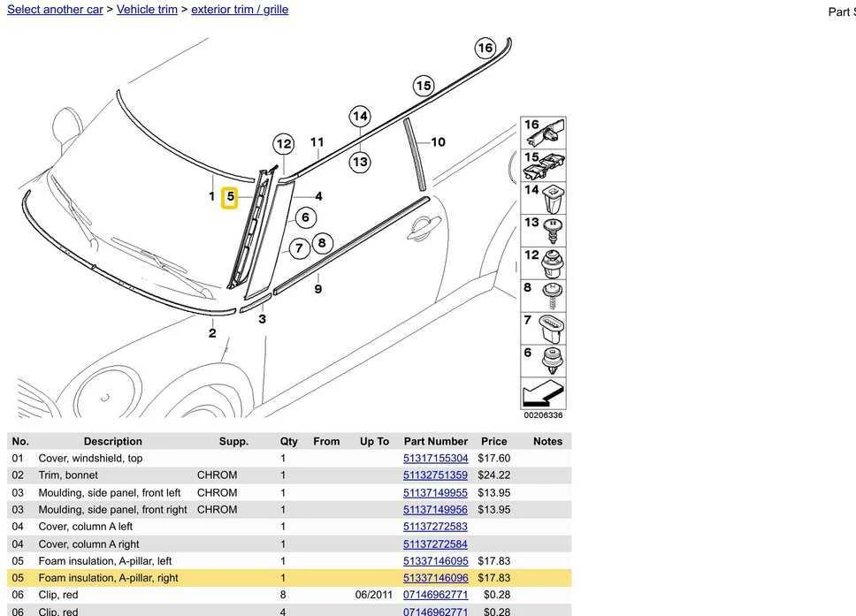The height and width of the screenshot is (616, 856).
Task: Select circled callout 8 in diagram
Action: pyautogui.click(x=322, y=243)
